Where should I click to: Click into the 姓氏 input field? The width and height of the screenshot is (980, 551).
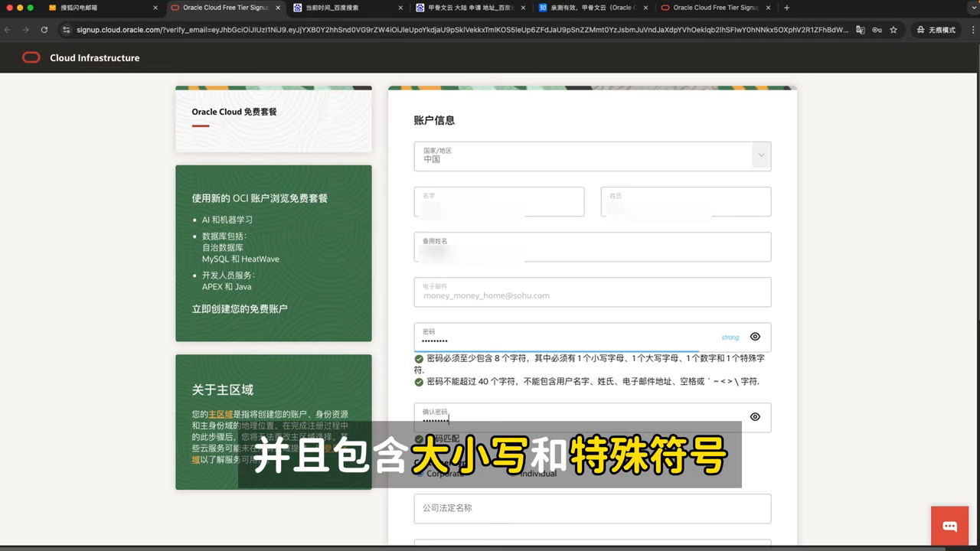click(x=686, y=202)
